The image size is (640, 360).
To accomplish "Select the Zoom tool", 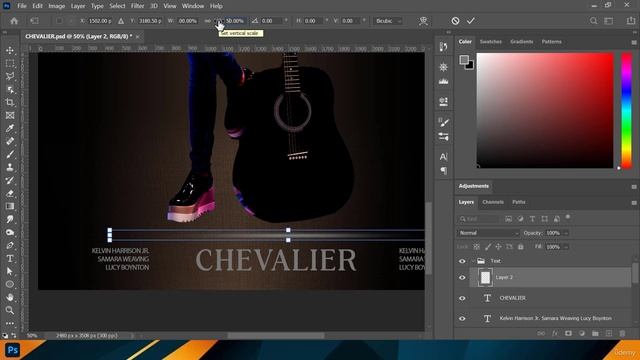I will [x=10, y=310].
